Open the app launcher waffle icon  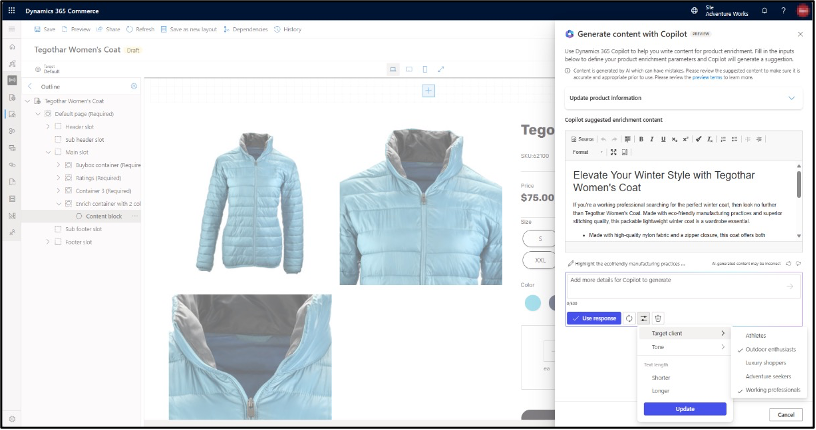tap(11, 10)
